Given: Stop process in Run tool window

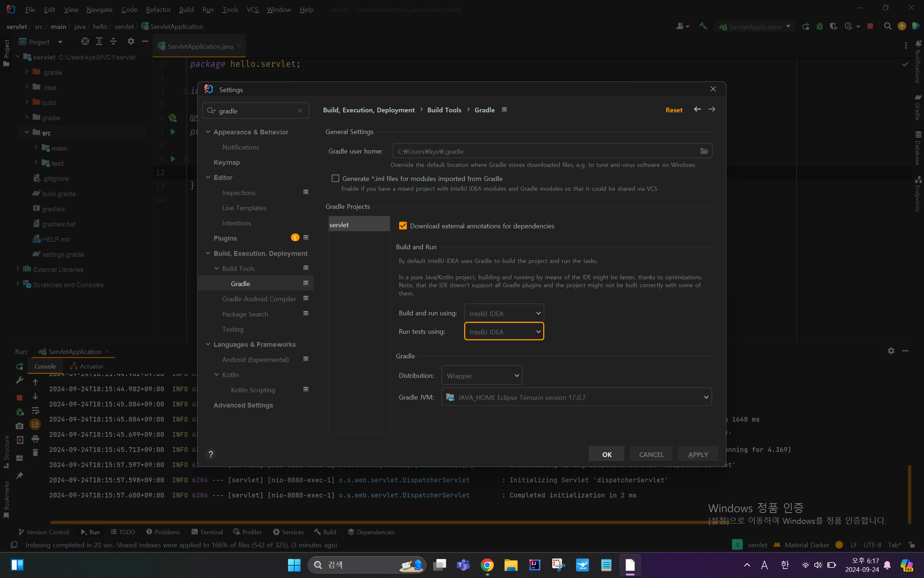Looking at the screenshot, I should point(19,398).
